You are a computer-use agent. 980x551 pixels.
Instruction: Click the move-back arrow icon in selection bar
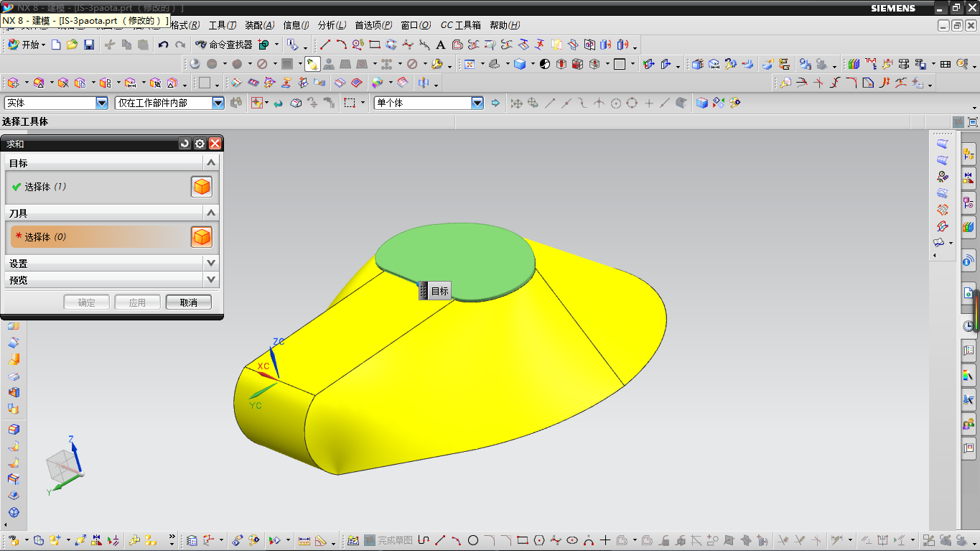[278, 103]
